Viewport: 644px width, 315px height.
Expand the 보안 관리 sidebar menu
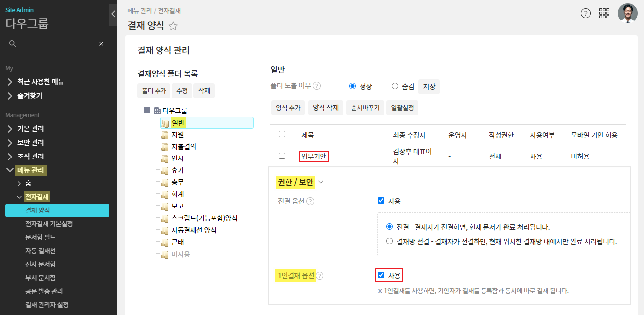click(31, 142)
